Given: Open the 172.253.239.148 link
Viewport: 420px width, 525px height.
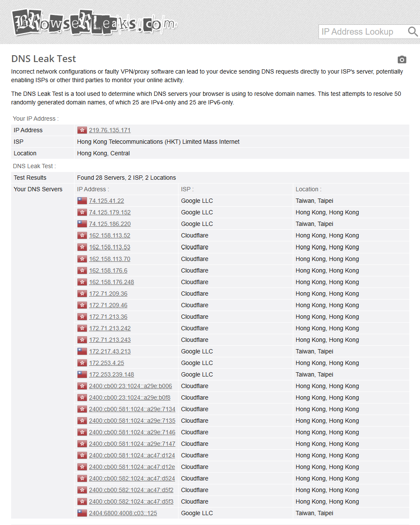Looking at the screenshot, I should click(111, 374).
